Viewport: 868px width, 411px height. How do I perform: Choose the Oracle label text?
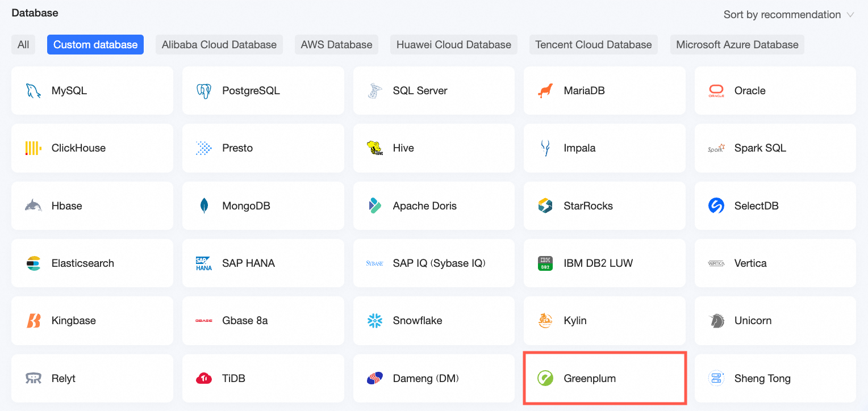point(750,91)
